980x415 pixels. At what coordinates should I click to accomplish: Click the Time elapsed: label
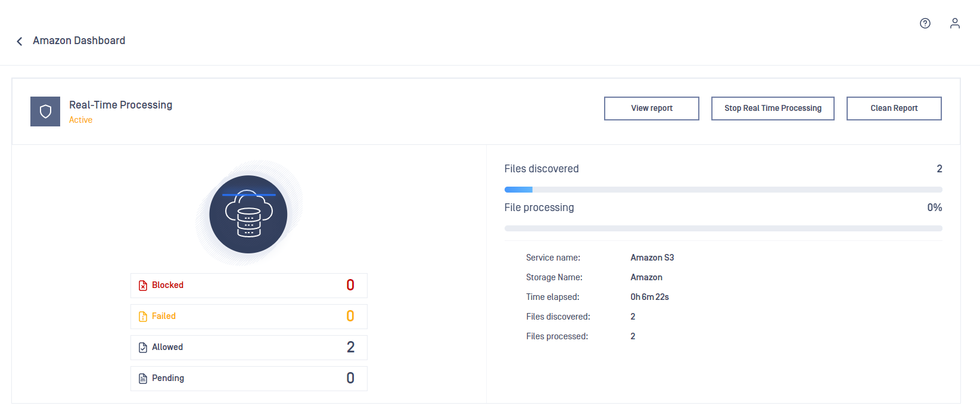(x=552, y=297)
